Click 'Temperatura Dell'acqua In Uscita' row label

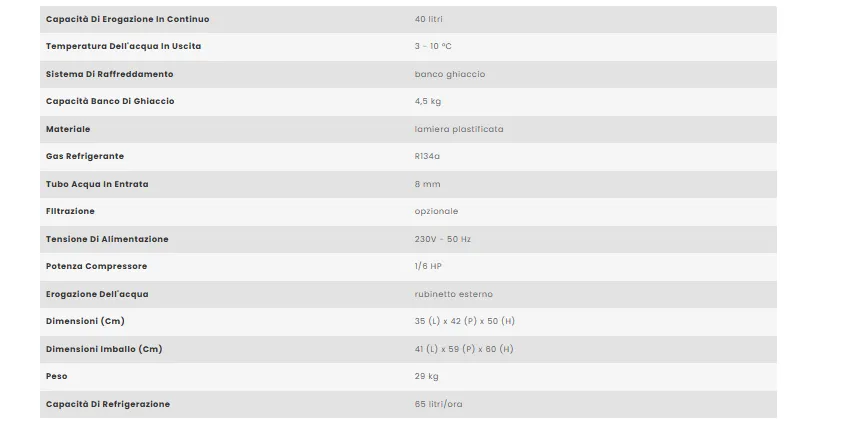[x=123, y=47]
